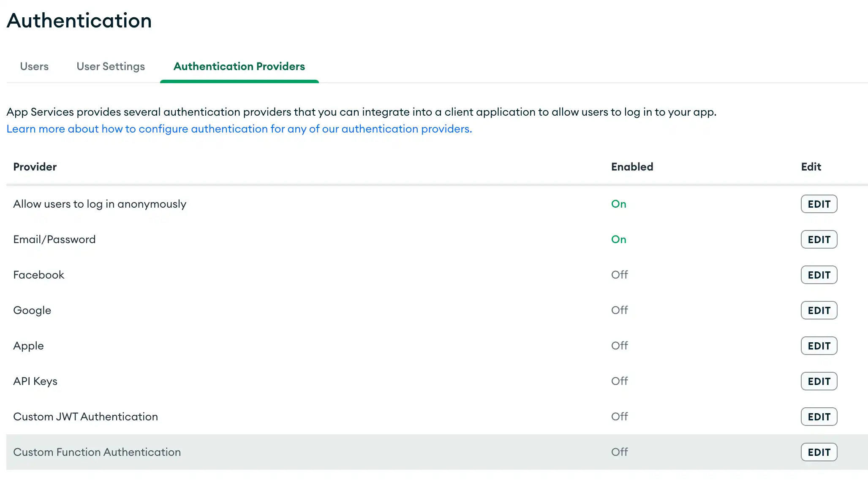The height and width of the screenshot is (482, 868).
Task: Switch to the User Settings tab
Action: (x=110, y=67)
